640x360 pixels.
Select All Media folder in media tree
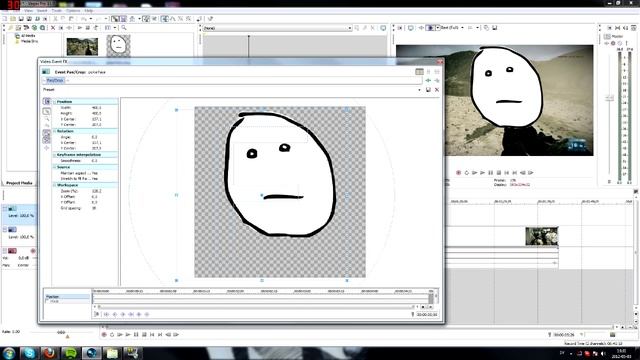tap(28, 36)
